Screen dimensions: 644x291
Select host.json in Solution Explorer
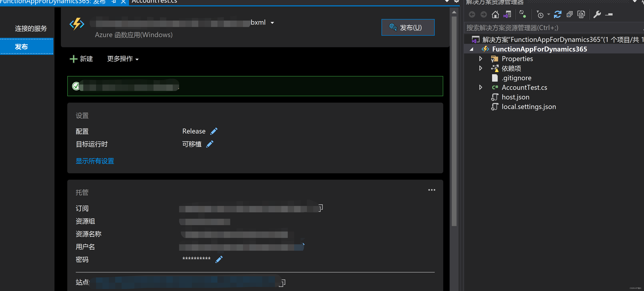point(515,97)
